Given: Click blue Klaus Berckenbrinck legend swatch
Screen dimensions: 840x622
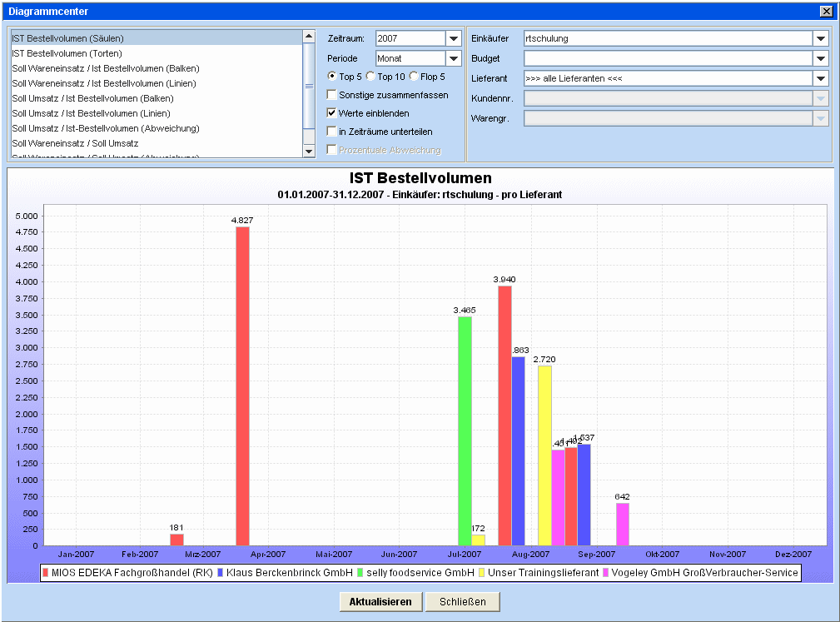Looking at the screenshot, I should pyautogui.click(x=221, y=573).
